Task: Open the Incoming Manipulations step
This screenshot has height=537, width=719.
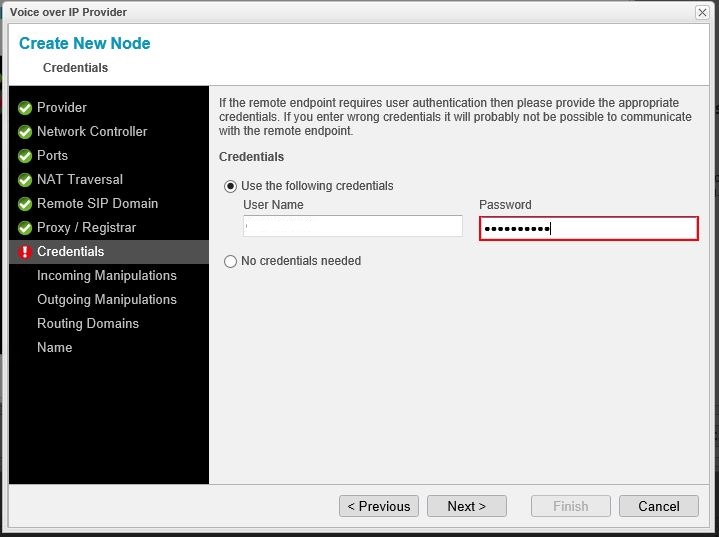Action: (106, 276)
